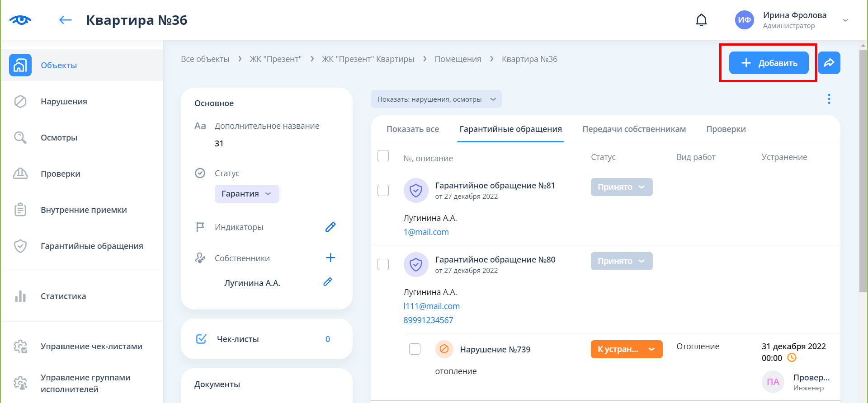Click the l111@mail.com email link
Image resolution: width=868 pixels, height=403 pixels.
pos(431,306)
